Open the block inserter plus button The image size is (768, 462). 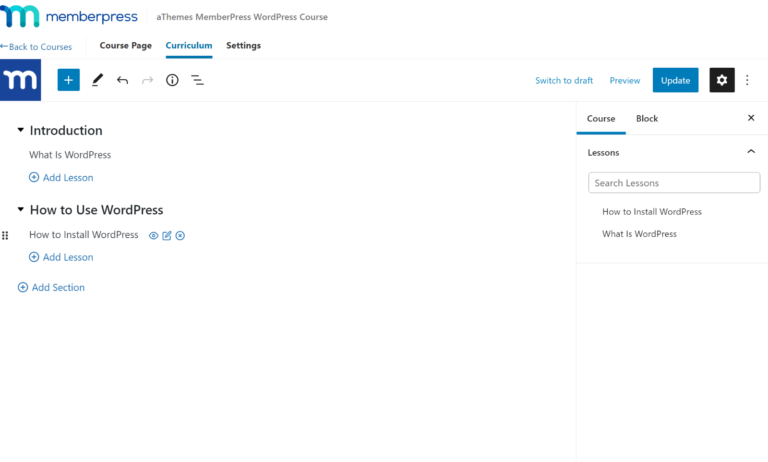coord(69,80)
